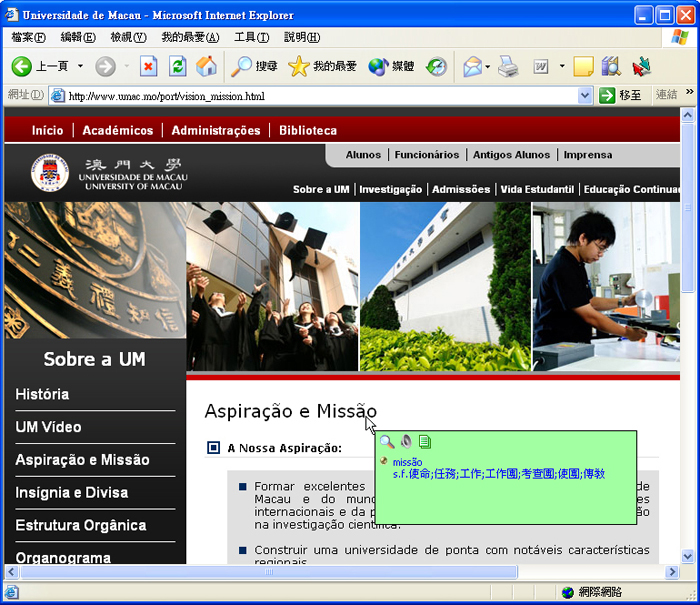This screenshot has width=700, height=605.
Task: Open the 我的最愛(A) Favorites menu
Action: coord(190,38)
